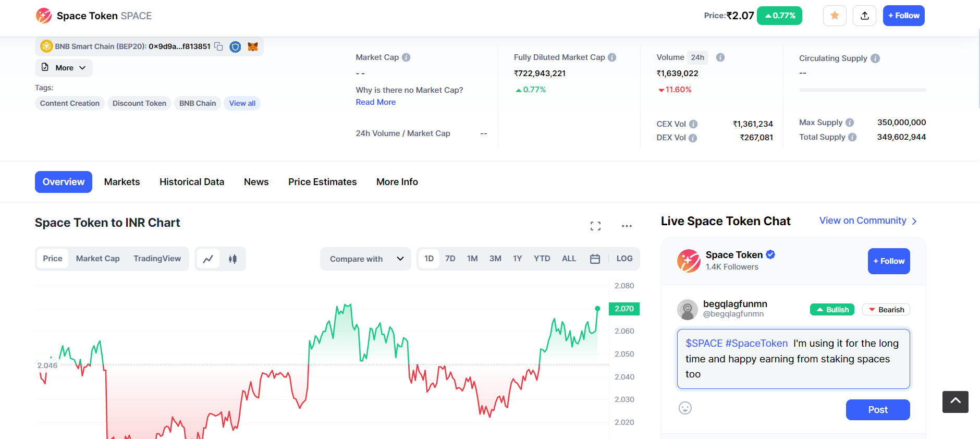Copy the BEP20 contract address
The width and height of the screenshot is (980, 439).
coord(219,46)
